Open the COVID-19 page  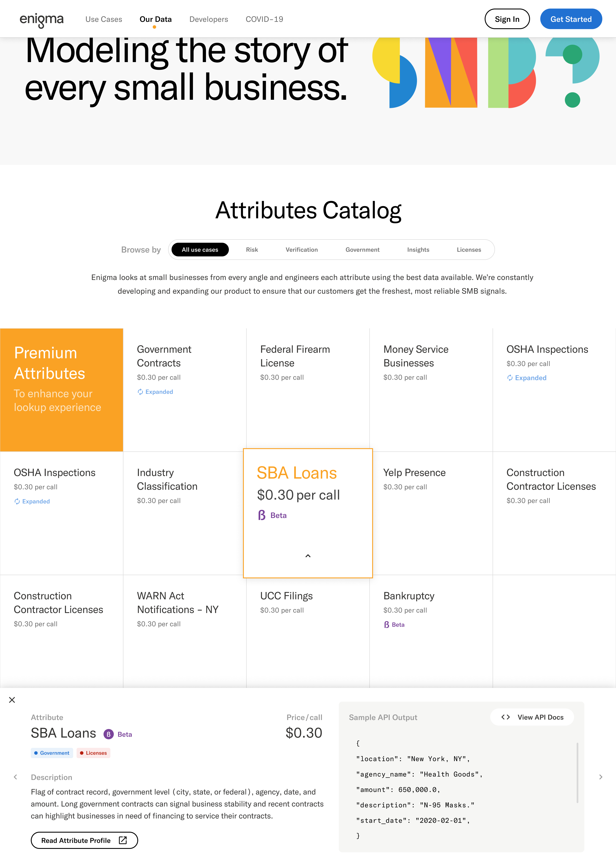coord(264,19)
